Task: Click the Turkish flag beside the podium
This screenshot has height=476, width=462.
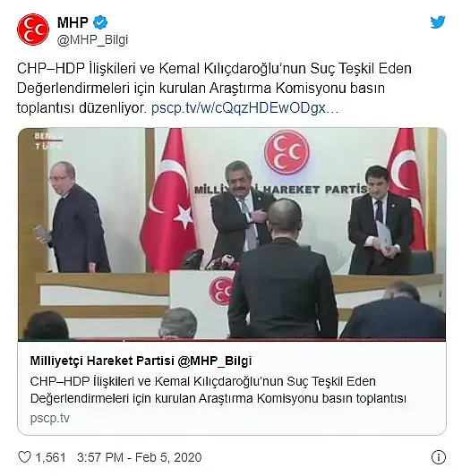Action: [167, 200]
